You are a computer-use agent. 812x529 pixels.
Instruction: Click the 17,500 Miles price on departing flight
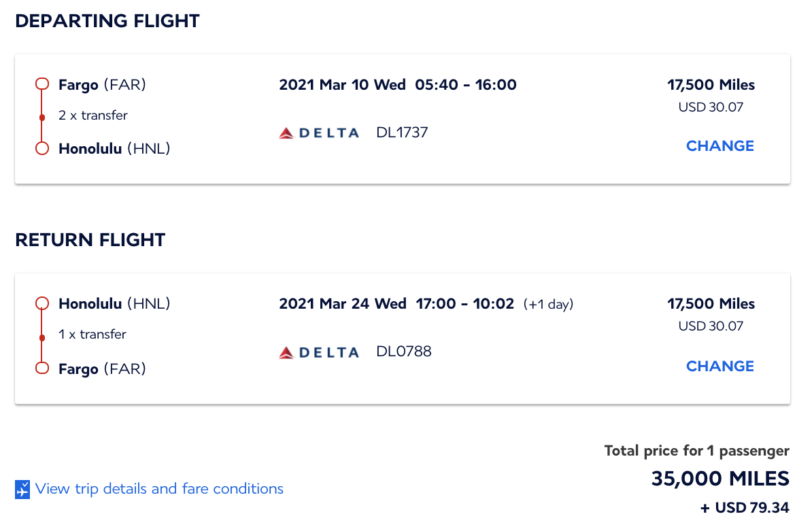coord(711,84)
